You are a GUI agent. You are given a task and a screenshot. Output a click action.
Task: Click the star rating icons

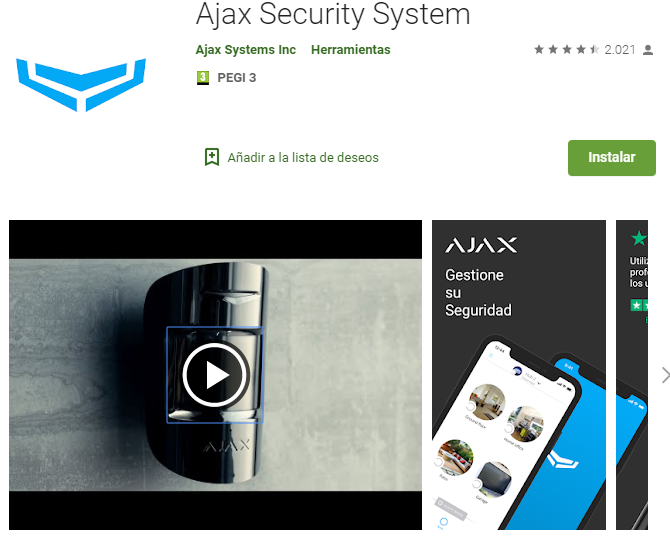click(567, 50)
